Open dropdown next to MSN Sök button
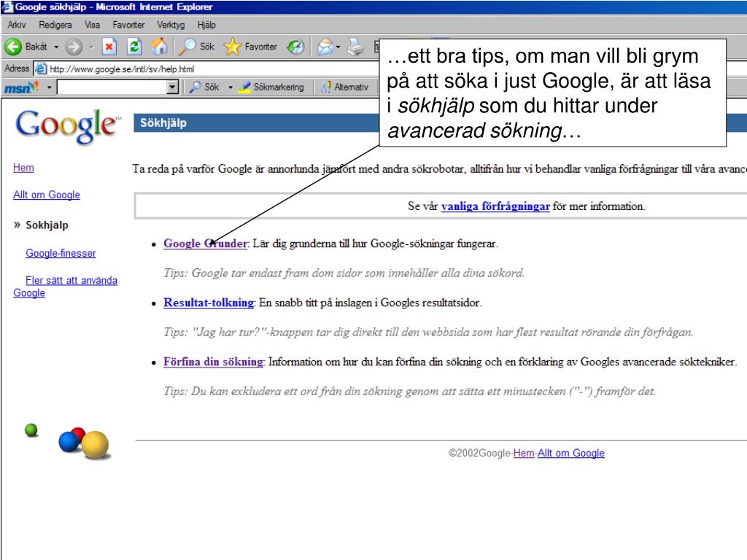 [230, 87]
